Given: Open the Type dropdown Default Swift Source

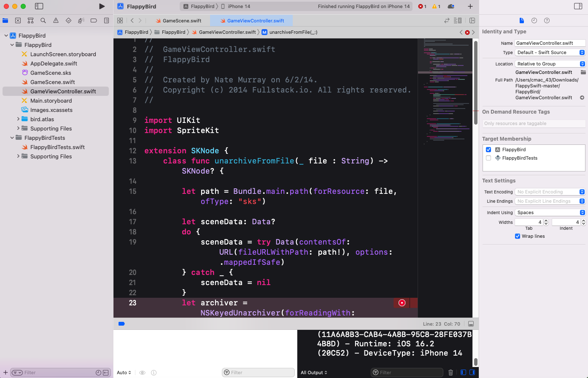Looking at the screenshot, I should click(550, 52).
